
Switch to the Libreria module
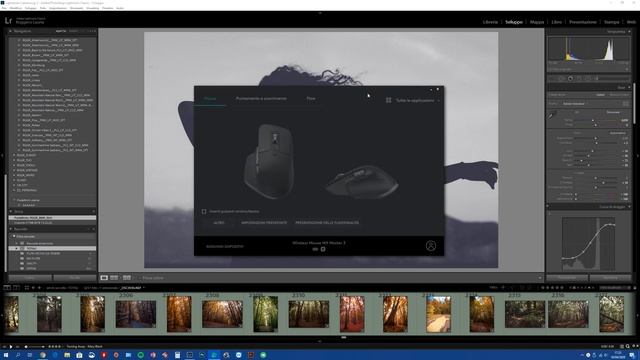pyautogui.click(x=490, y=22)
